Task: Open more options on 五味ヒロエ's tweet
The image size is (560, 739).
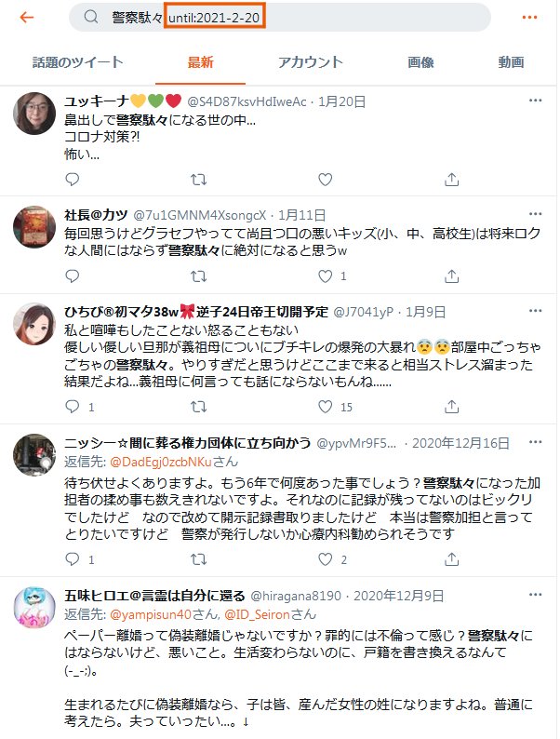Action: tap(536, 595)
